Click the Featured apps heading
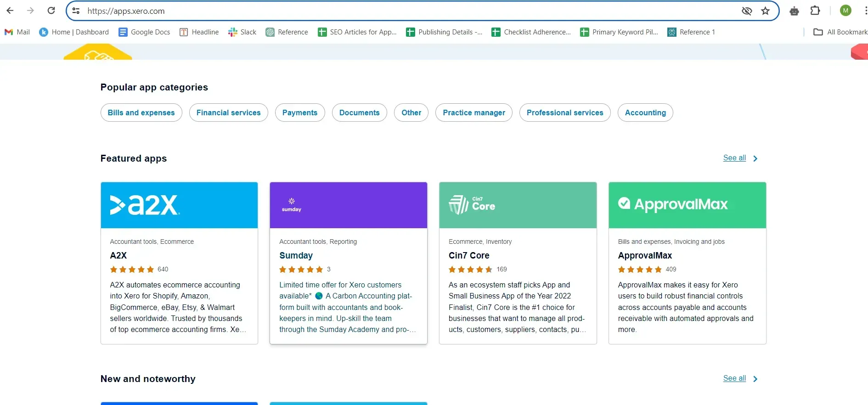Image resolution: width=868 pixels, height=405 pixels. click(134, 158)
